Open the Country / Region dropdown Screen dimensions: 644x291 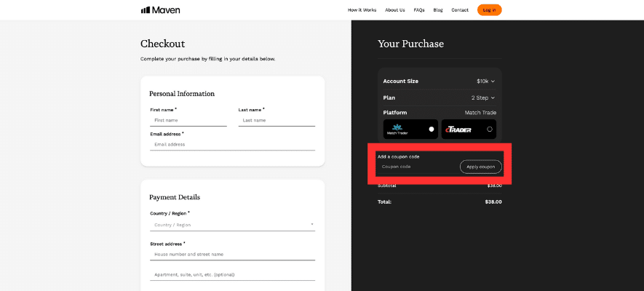click(232, 225)
